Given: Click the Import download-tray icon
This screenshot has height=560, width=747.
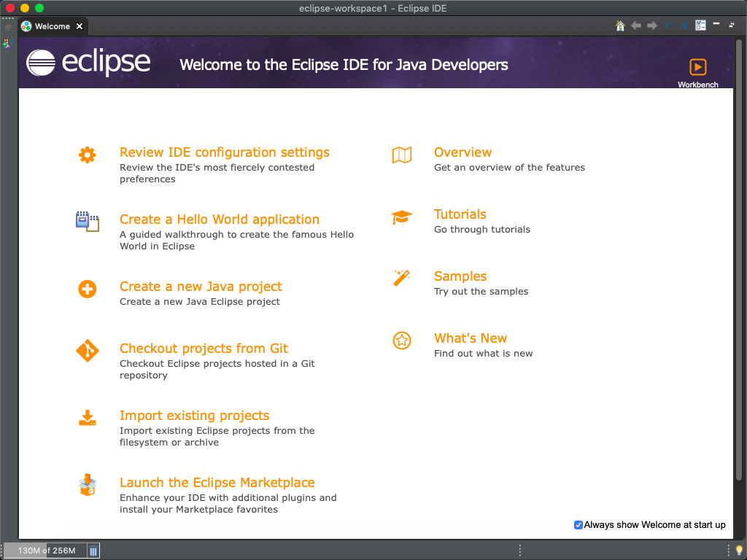Looking at the screenshot, I should 88,418.
